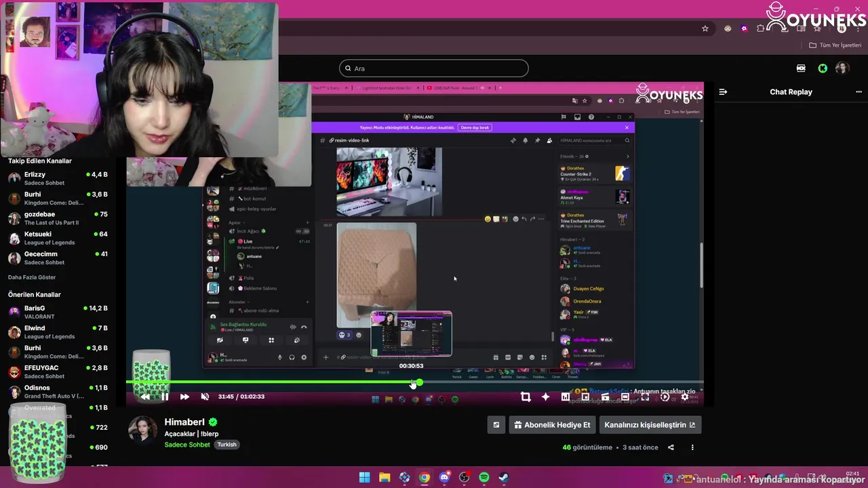
Task: Open the crop icon in the player
Action: (x=526, y=396)
